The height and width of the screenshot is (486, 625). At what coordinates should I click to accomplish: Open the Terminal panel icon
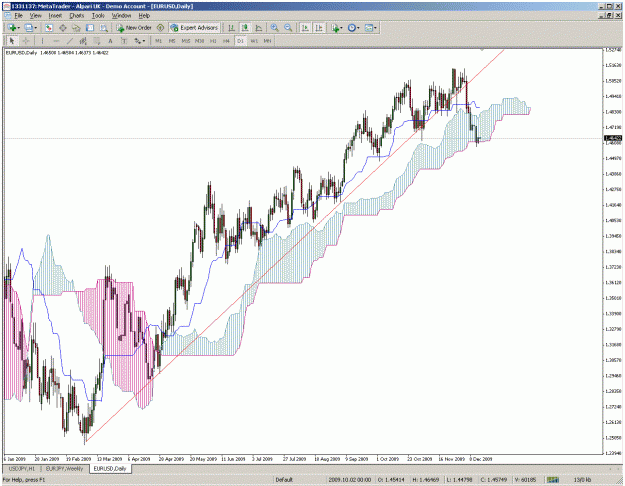(x=90, y=28)
